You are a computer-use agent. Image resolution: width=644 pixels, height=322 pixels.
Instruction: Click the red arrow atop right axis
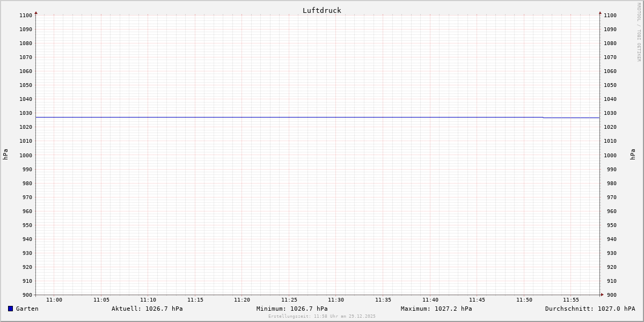click(x=600, y=12)
